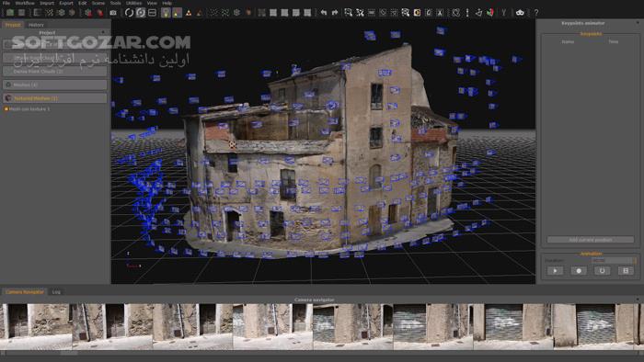The width and height of the screenshot is (644, 362).
Task: Toggle the Mesh con texture 1 checkbox
Action: pyautogui.click(x=6, y=109)
